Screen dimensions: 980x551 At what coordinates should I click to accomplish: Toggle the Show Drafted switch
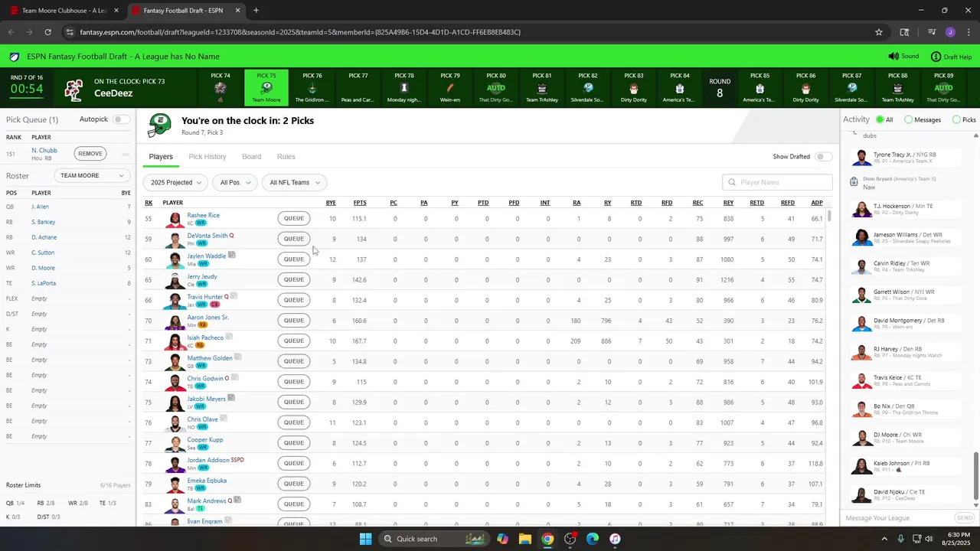[x=824, y=157]
